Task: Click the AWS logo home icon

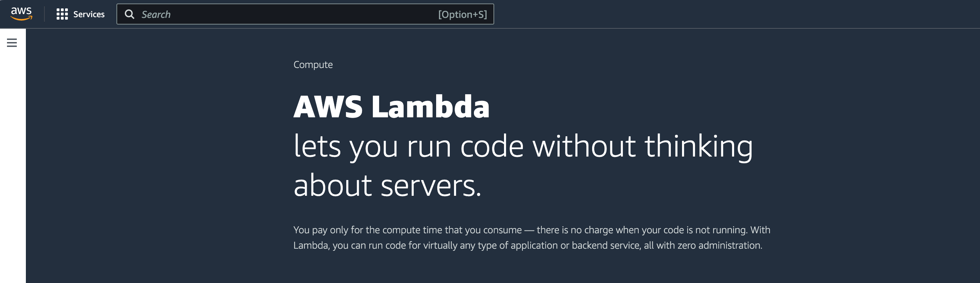Action: (x=21, y=14)
